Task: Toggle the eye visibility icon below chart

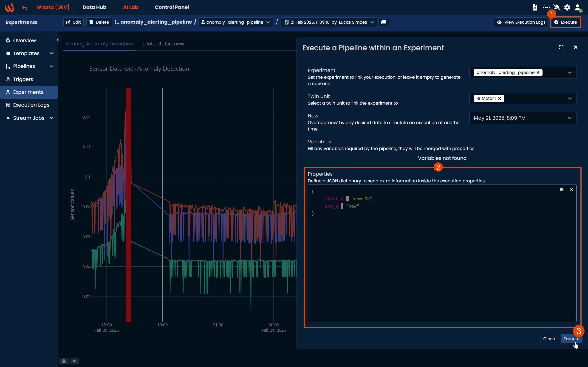Action: [75, 361]
